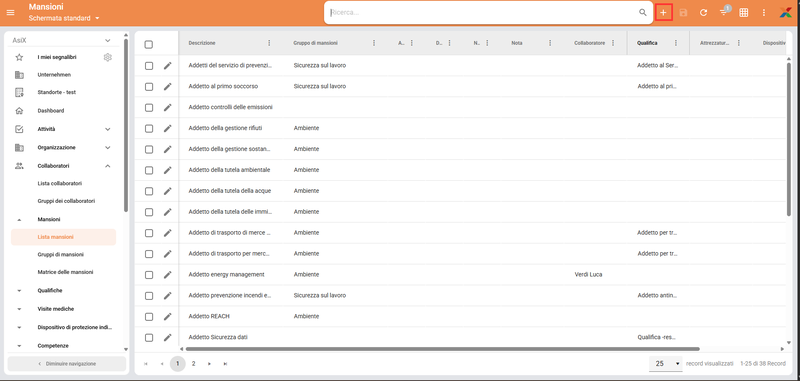
Task: Edit Addetto energy management row
Action: click(167, 275)
